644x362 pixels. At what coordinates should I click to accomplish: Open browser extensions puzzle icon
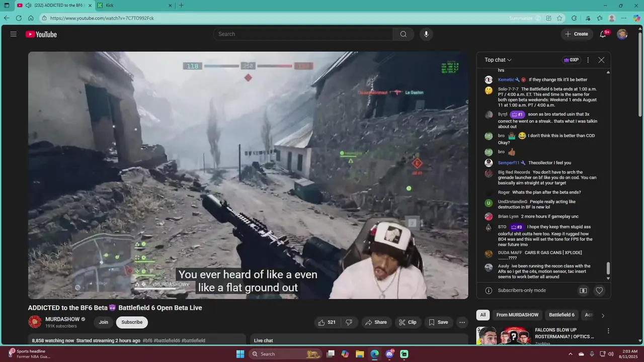click(x=574, y=18)
